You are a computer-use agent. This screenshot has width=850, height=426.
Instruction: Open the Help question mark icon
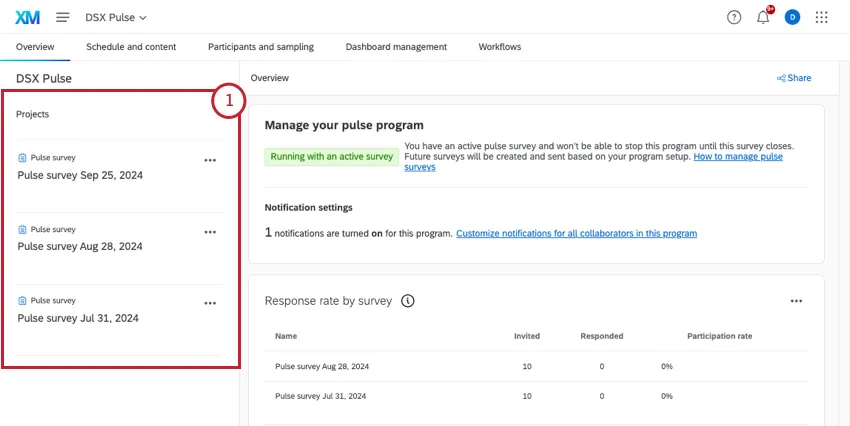coord(734,17)
